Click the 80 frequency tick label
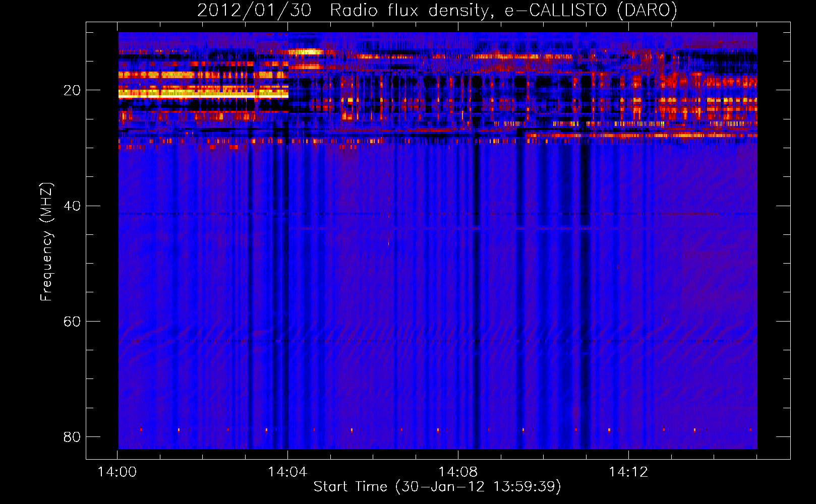This screenshot has height=504, width=816. (72, 436)
